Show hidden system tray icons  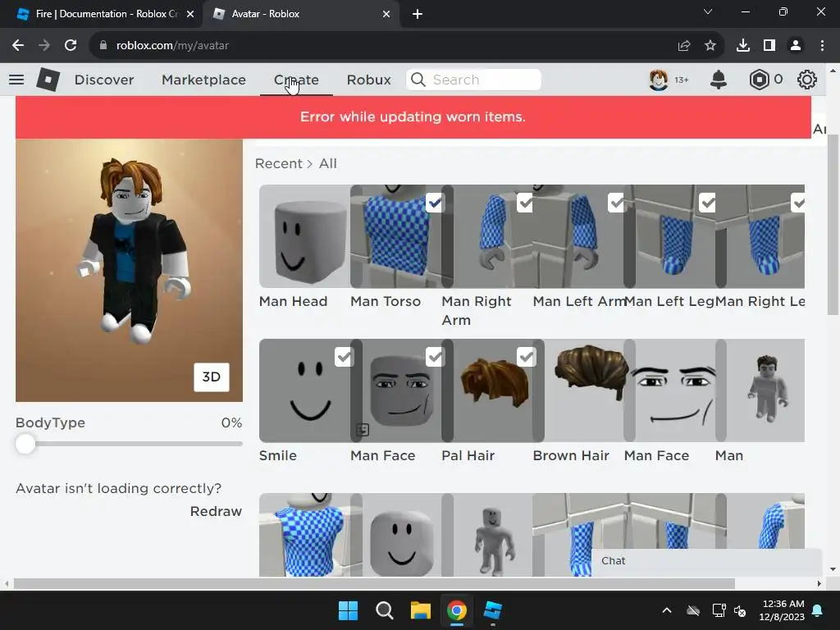point(667,610)
